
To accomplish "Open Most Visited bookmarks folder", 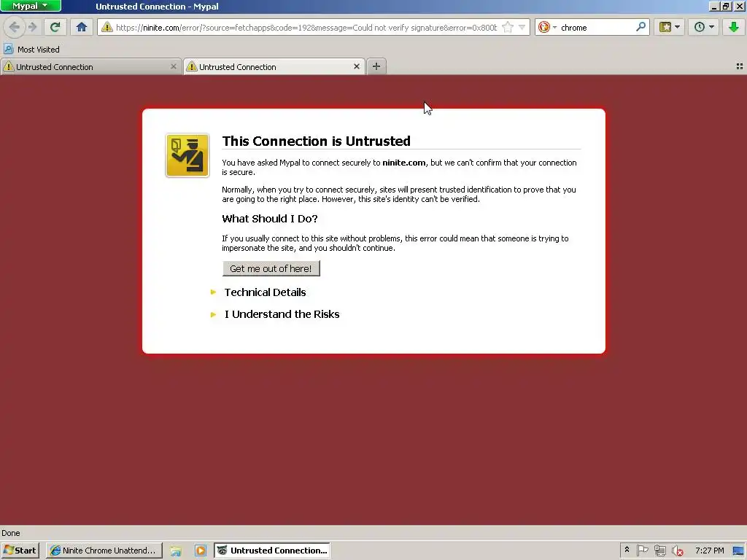I will click(x=32, y=50).
